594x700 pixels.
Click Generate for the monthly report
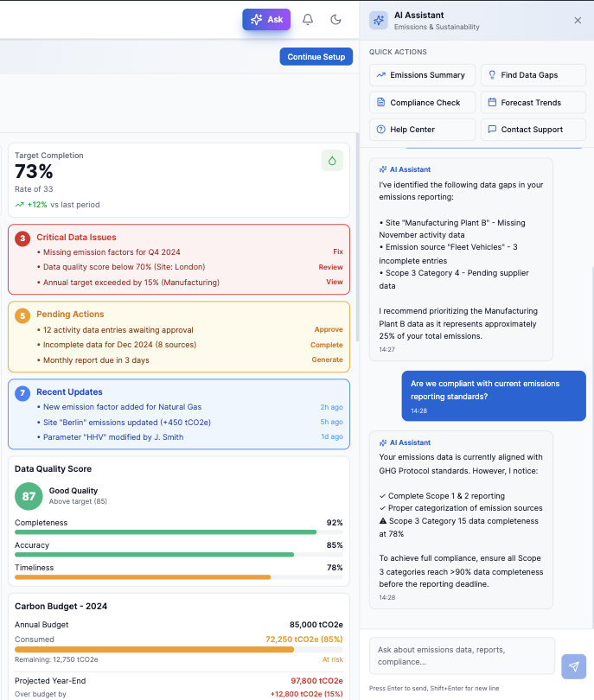click(x=327, y=360)
